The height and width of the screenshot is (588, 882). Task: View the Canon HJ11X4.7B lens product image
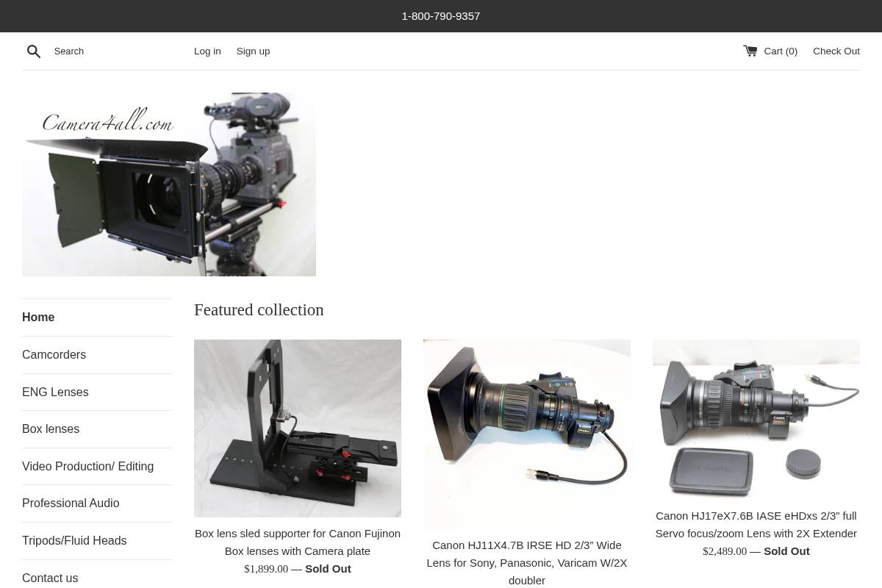526,434
